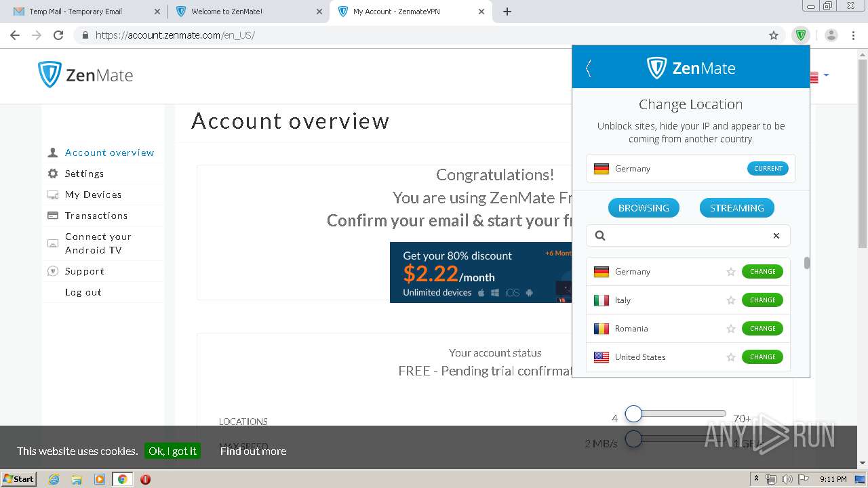Image resolution: width=868 pixels, height=488 pixels.
Task: Click the taskbar clock showing 9:11 PM
Action: (833, 479)
